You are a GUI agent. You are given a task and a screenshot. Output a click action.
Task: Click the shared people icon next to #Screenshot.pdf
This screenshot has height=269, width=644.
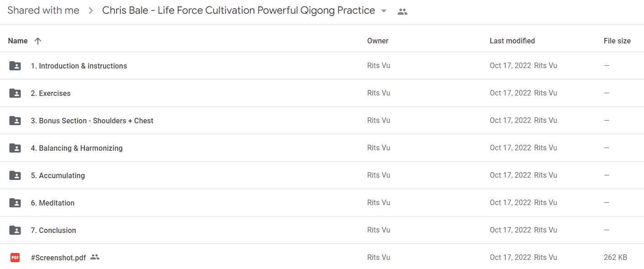95,257
